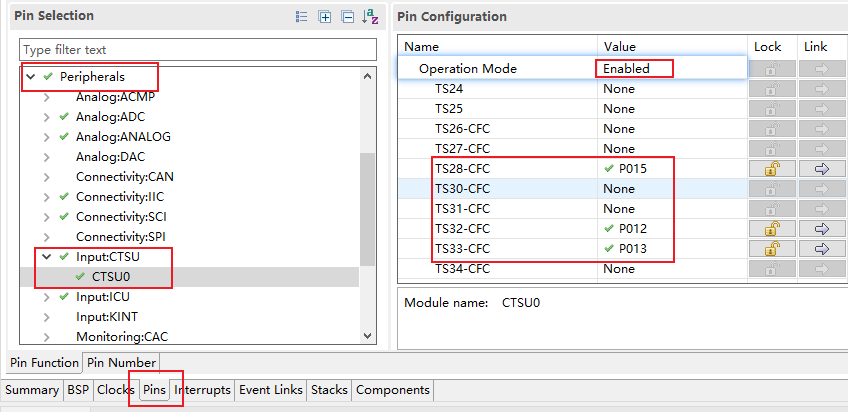
Task: Click the Collapse All icon in Pin Selection
Action: 347,17
